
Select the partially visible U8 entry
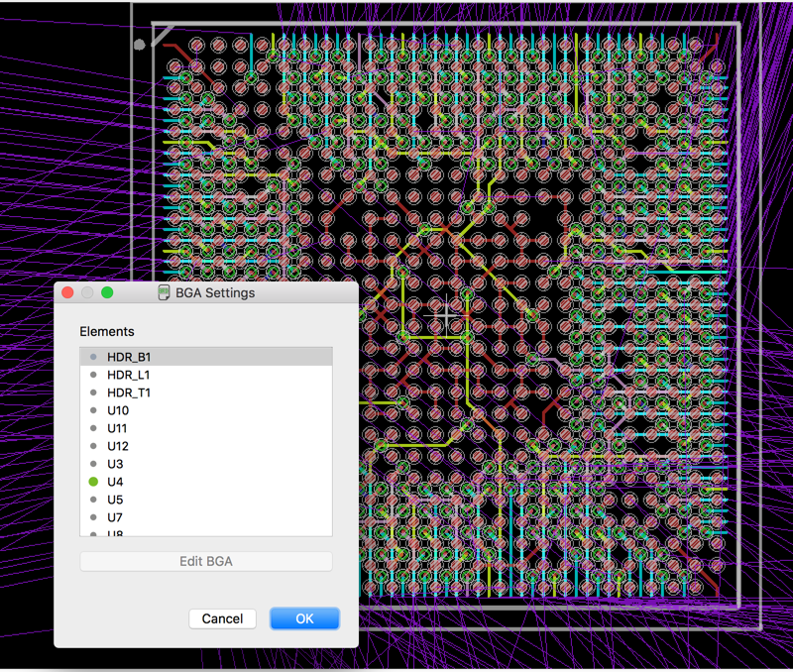click(114, 533)
